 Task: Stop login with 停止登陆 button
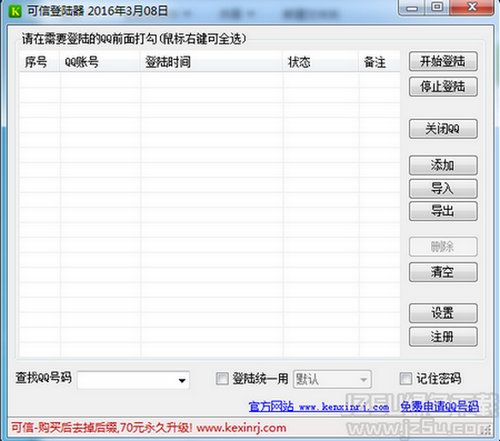click(x=443, y=87)
